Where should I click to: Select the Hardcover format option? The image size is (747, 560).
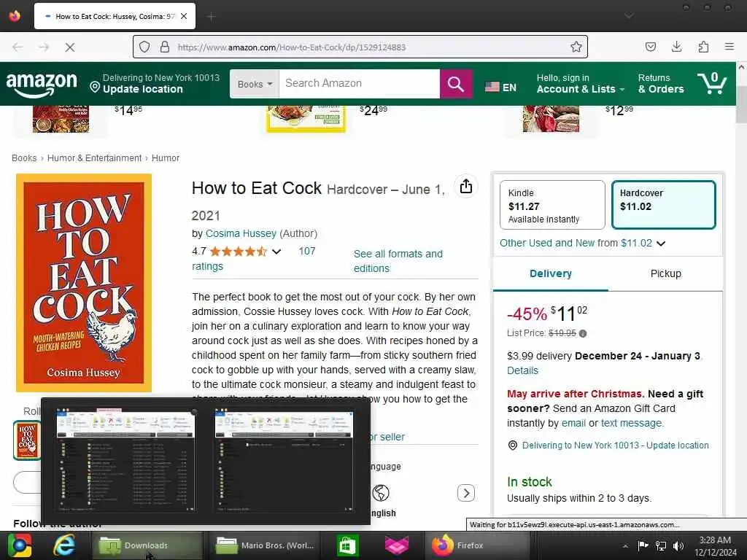[x=664, y=205]
